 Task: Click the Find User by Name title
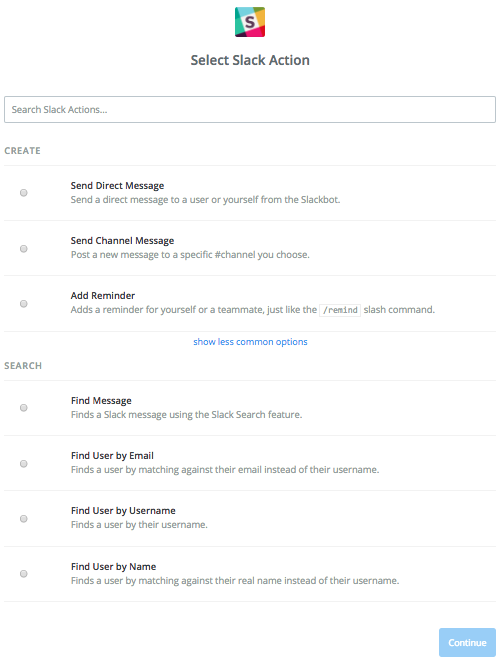pyautogui.click(x=114, y=567)
